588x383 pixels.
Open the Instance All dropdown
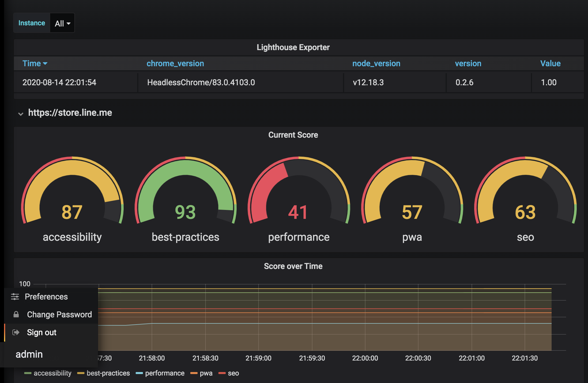pos(62,23)
